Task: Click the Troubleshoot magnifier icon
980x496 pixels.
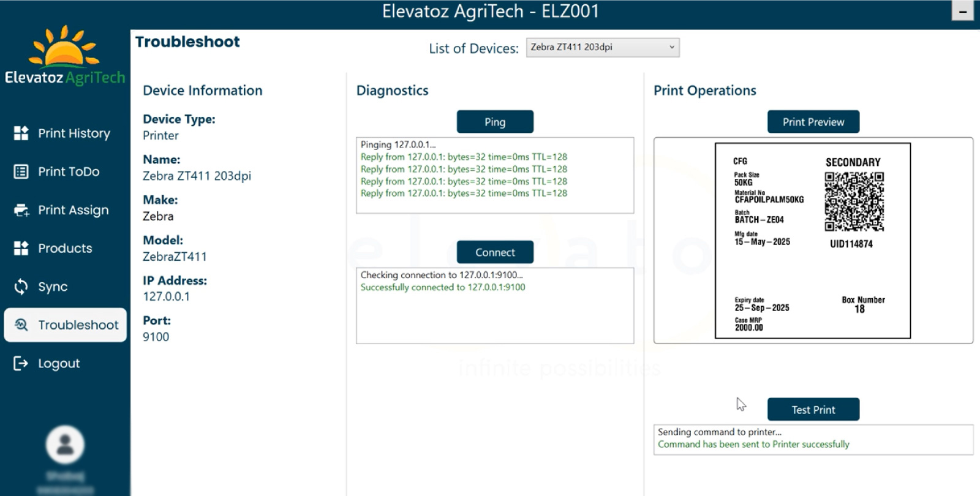Action: [x=21, y=325]
